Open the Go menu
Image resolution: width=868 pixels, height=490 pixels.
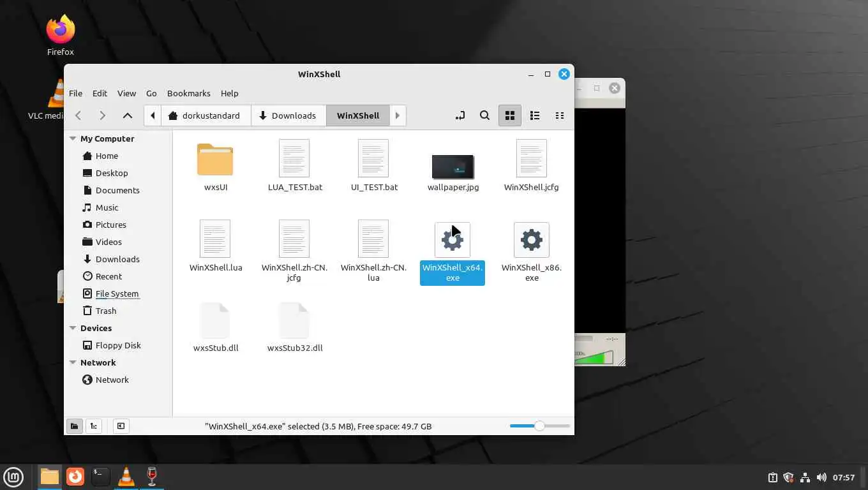click(151, 93)
